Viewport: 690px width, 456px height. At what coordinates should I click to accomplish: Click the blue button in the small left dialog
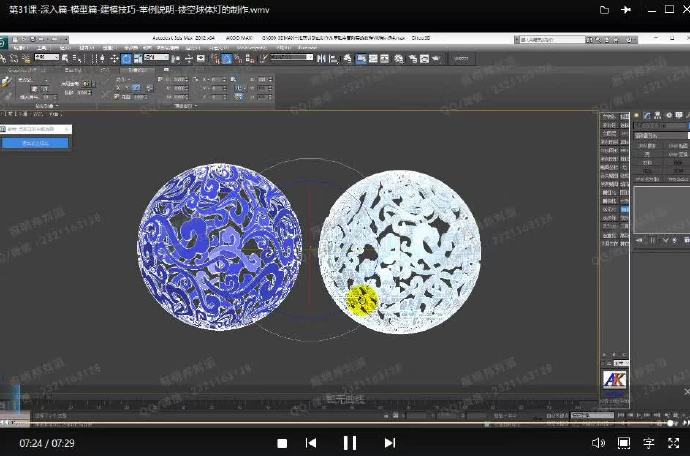[35, 143]
